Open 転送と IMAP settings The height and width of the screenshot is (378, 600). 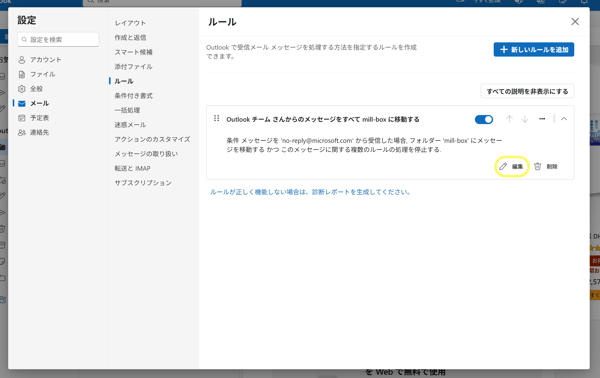click(132, 168)
